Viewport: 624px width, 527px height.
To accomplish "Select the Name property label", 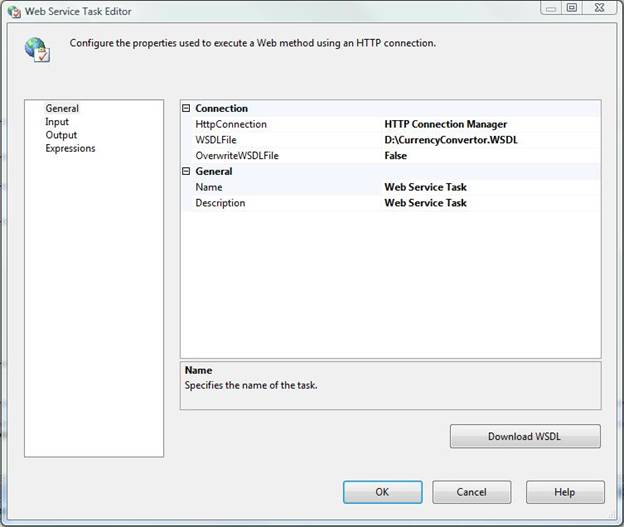I will point(209,187).
